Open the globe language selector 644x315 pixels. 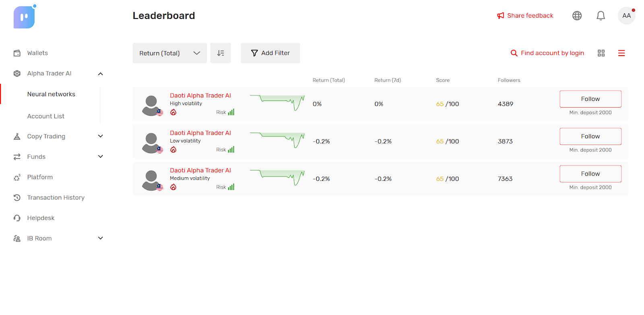point(577,16)
